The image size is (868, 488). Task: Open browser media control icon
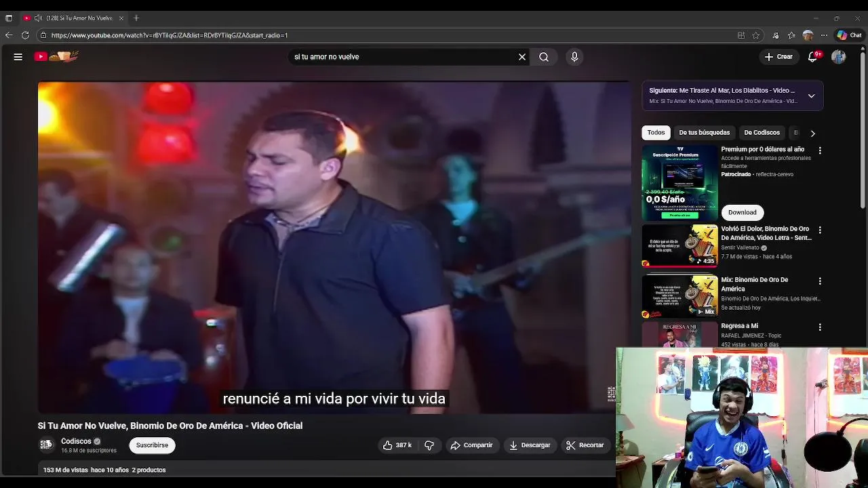(775, 35)
